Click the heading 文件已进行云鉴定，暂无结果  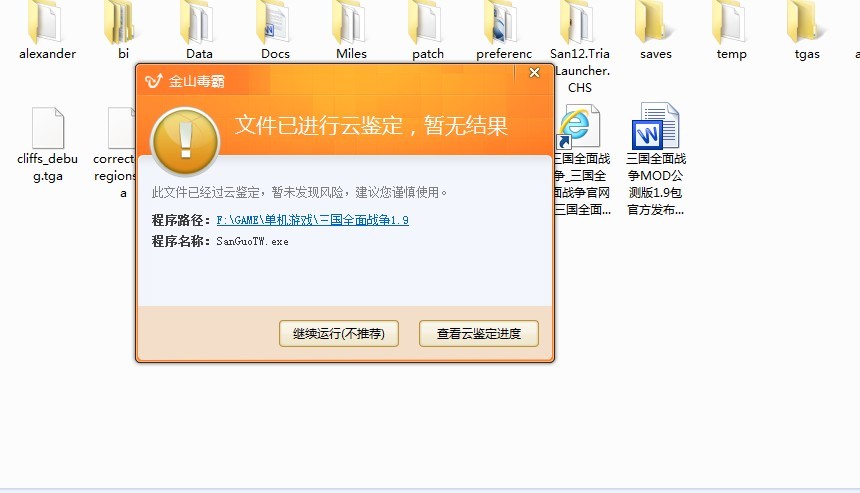coord(371,126)
